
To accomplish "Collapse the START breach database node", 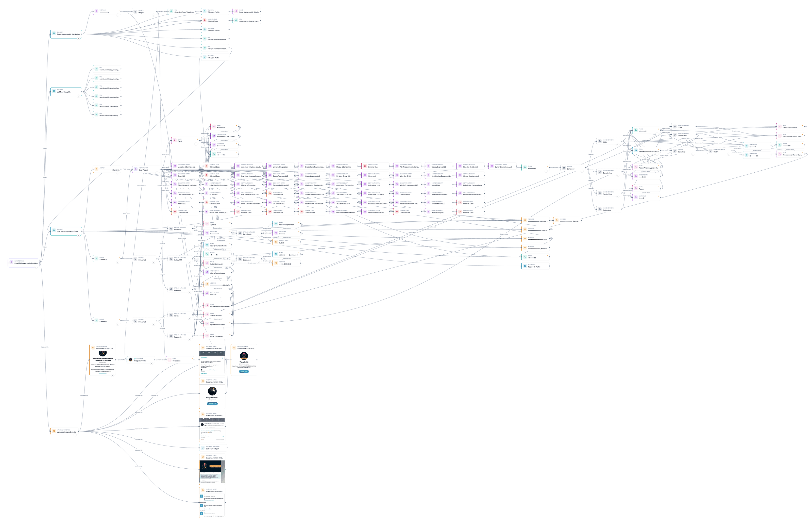I will (729, 154).
